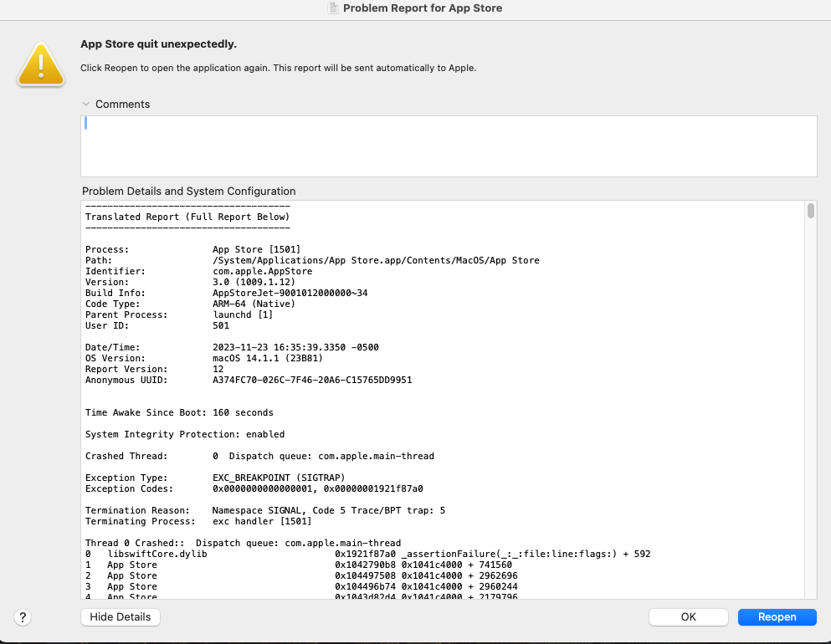
Task: Click the document icon in the title bar
Action: point(333,8)
